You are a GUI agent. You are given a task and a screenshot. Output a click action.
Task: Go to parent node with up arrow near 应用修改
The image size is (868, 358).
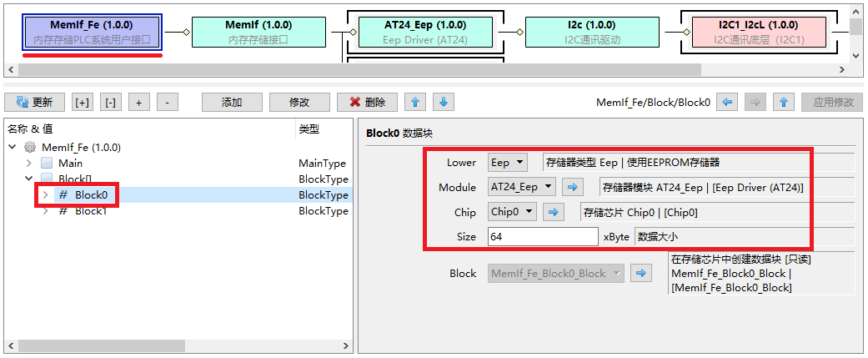point(782,102)
